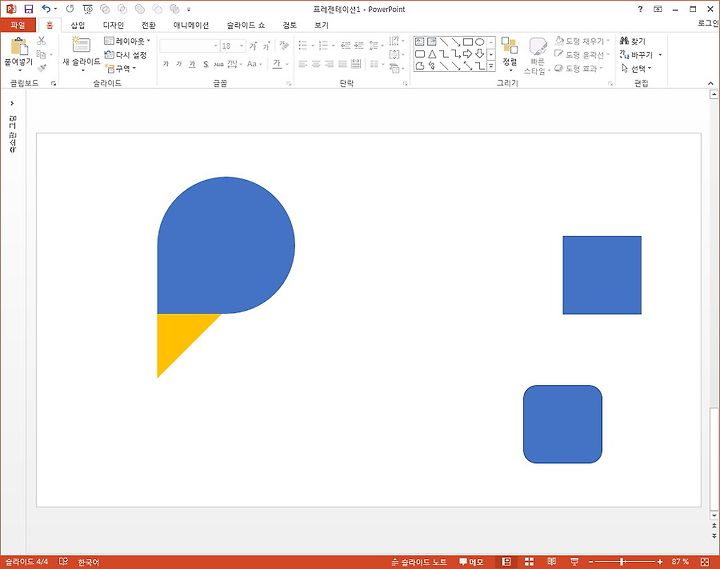Open the Design (디자인) tab
Image resolution: width=720 pixels, height=569 pixels.
click(113, 25)
